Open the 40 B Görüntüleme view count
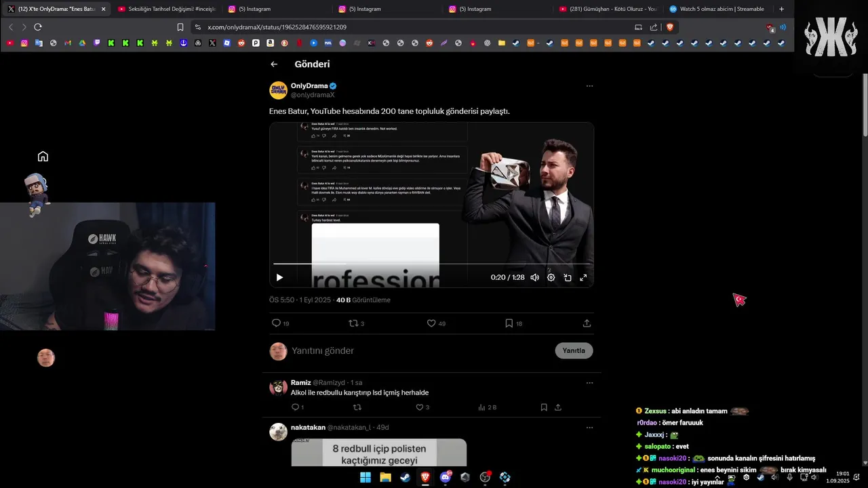Image resolution: width=868 pixels, height=488 pixels. 363,300
